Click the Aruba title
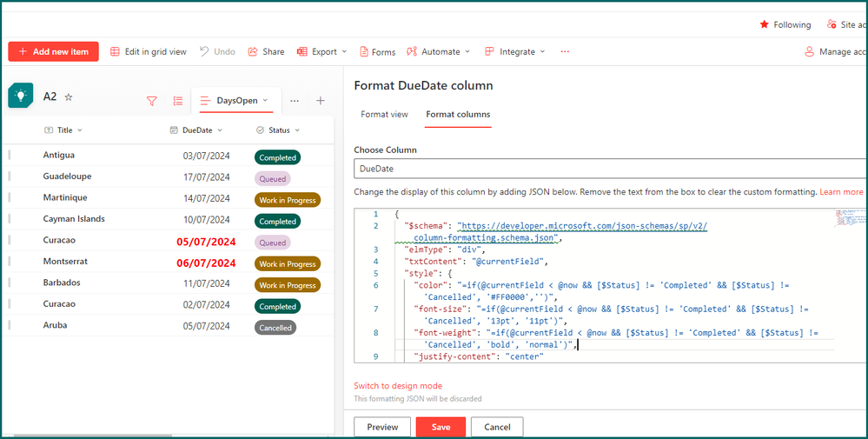The image size is (868, 439). click(x=55, y=325)
